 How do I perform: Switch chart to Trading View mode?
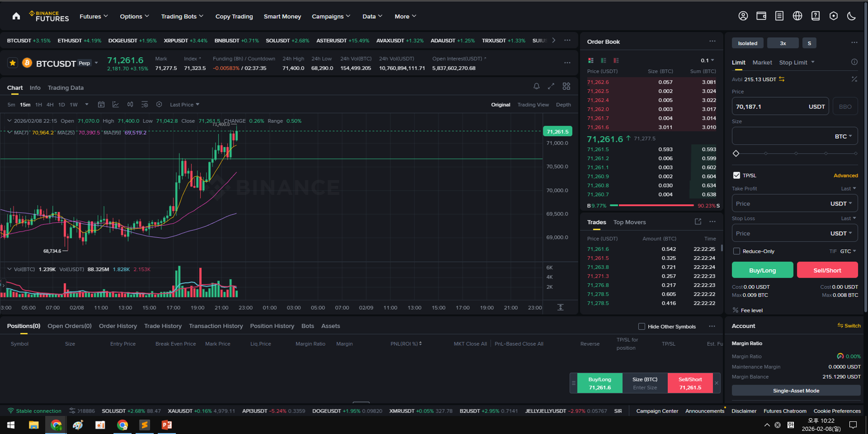[x=533, y=105]
